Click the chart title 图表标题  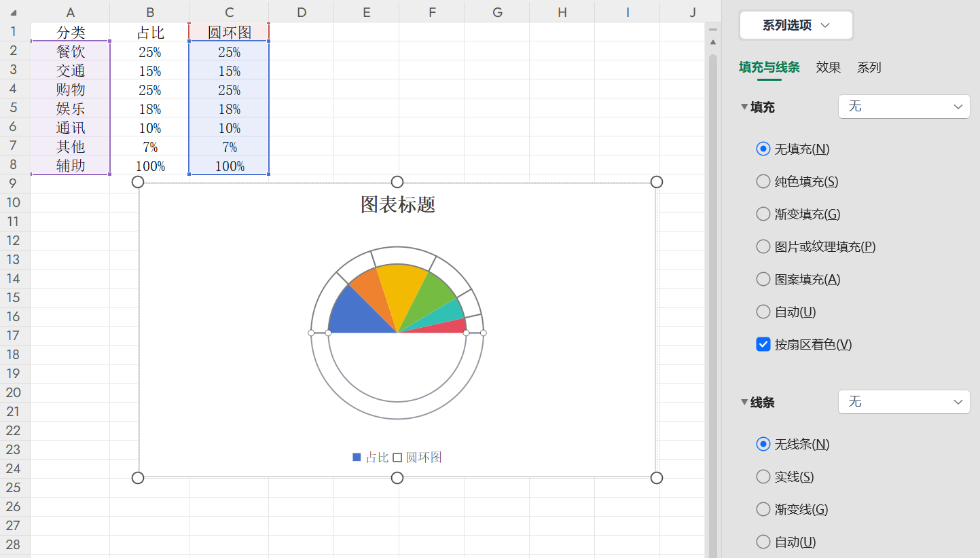[397, 204]
